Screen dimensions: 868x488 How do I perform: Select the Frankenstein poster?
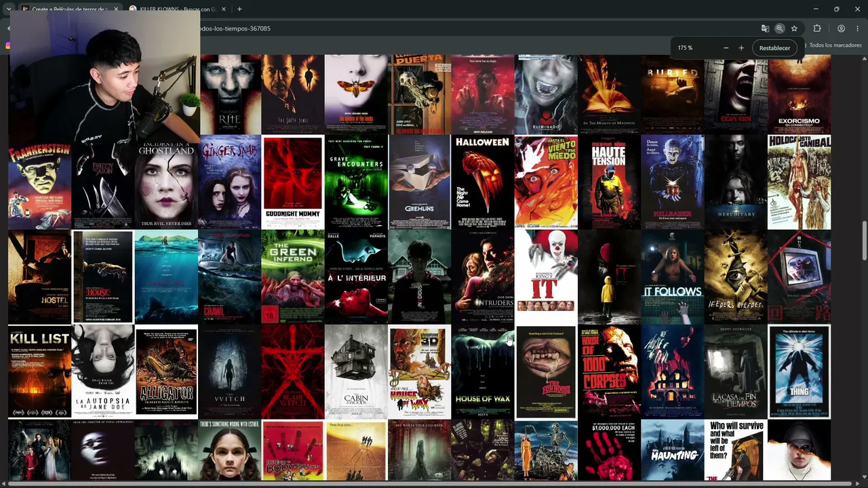tap(39, 182)
